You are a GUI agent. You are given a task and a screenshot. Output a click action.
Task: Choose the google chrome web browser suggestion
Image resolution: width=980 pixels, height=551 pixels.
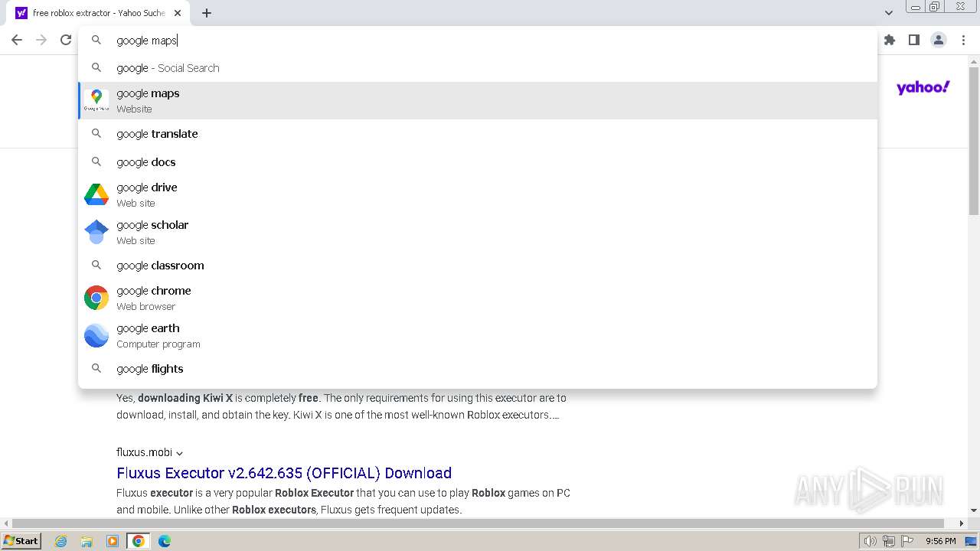pos(478,298)
